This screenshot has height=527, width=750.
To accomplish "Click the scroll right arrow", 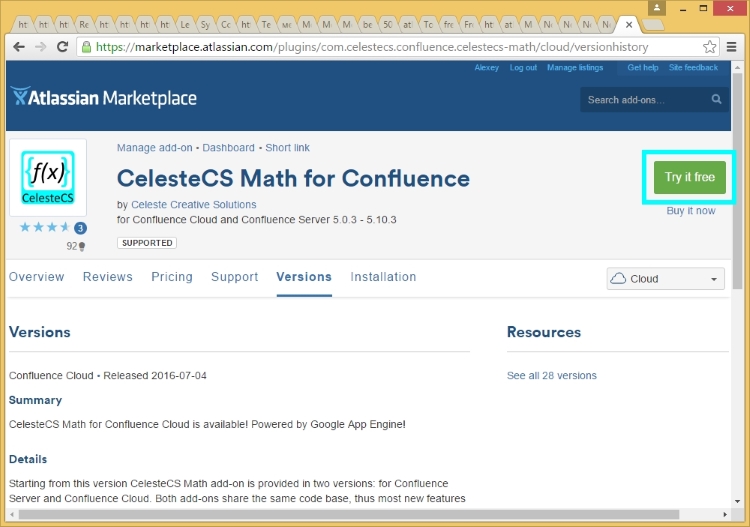I will [725, 515].
